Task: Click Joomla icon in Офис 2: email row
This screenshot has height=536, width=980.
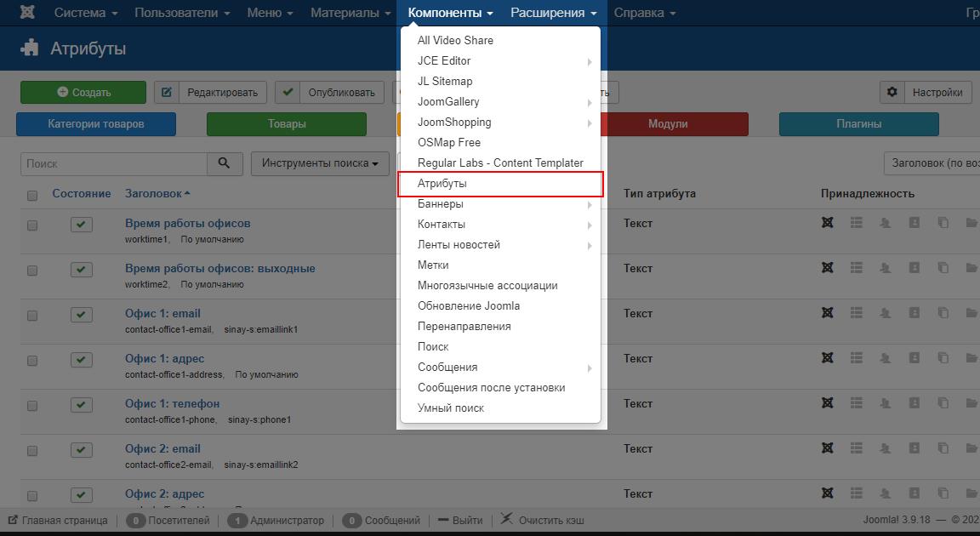Action: (828, 448)
